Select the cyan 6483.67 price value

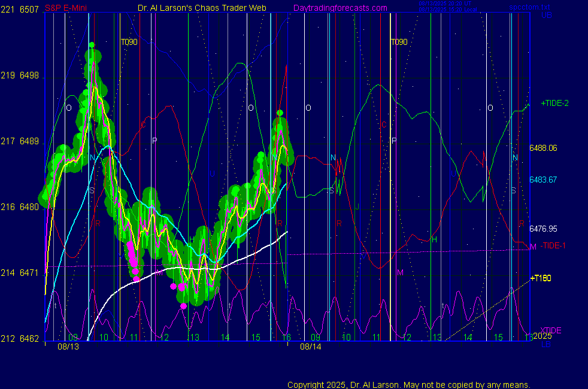coord(543,180)
